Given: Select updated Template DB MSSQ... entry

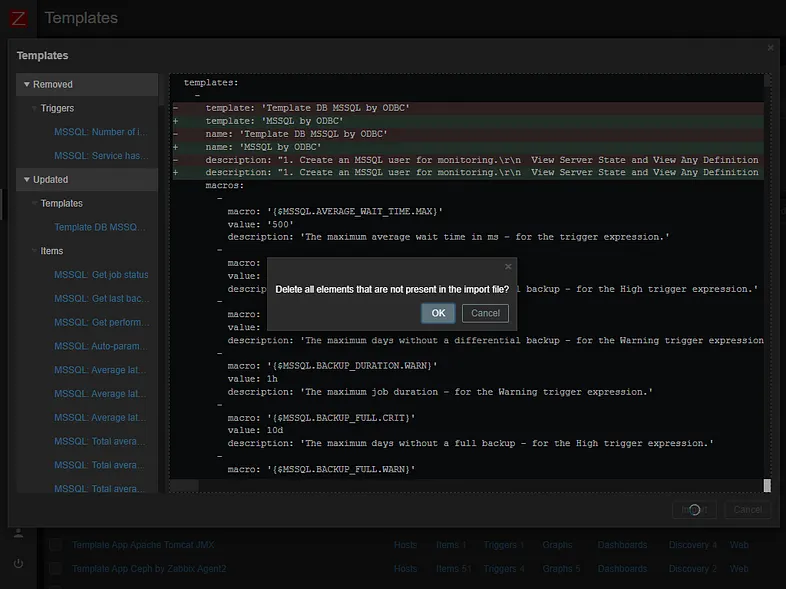Looking at the screenshot, I should coord(100,227).
